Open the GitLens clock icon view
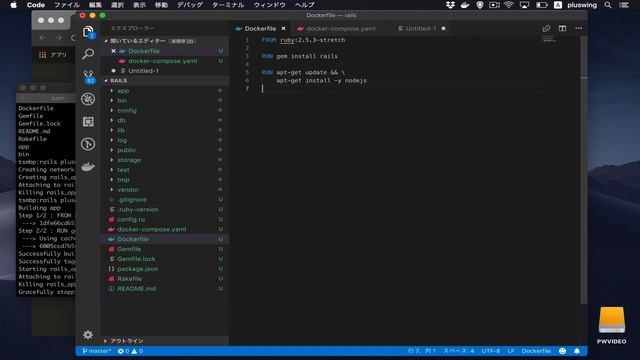 [88, 144]
